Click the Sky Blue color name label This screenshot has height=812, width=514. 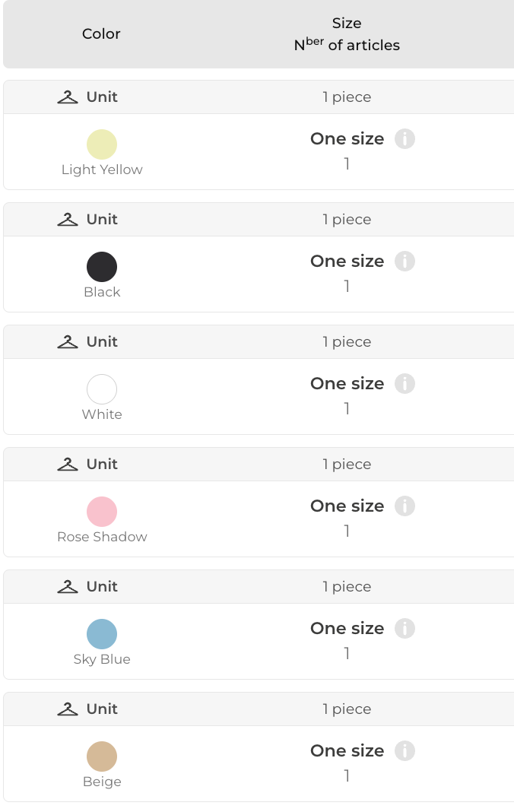[102, 659]
